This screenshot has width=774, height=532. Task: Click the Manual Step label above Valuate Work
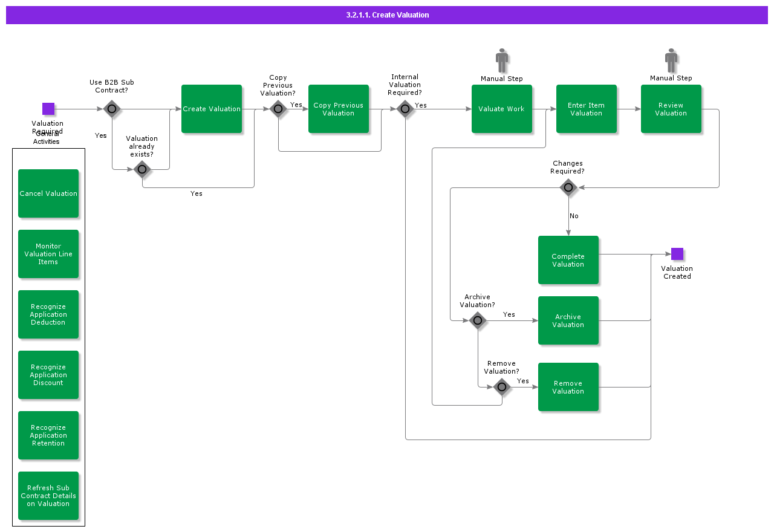pyautogui.click(x=502, y=79)
